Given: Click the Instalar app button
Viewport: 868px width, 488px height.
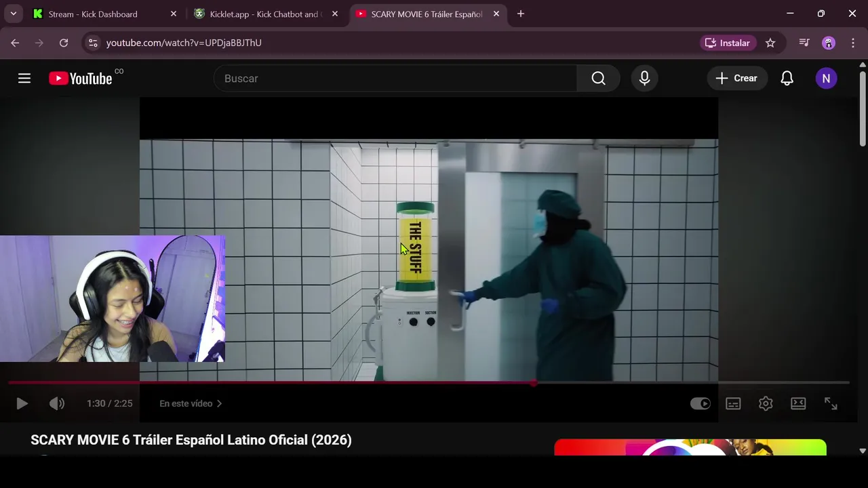Looking at the screenshot, I should coord(728,43).
